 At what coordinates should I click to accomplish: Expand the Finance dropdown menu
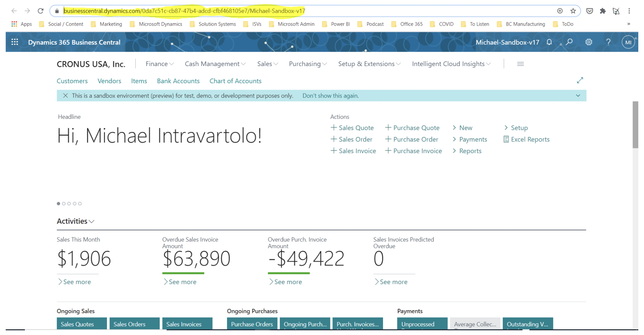[x=159, y=64]
